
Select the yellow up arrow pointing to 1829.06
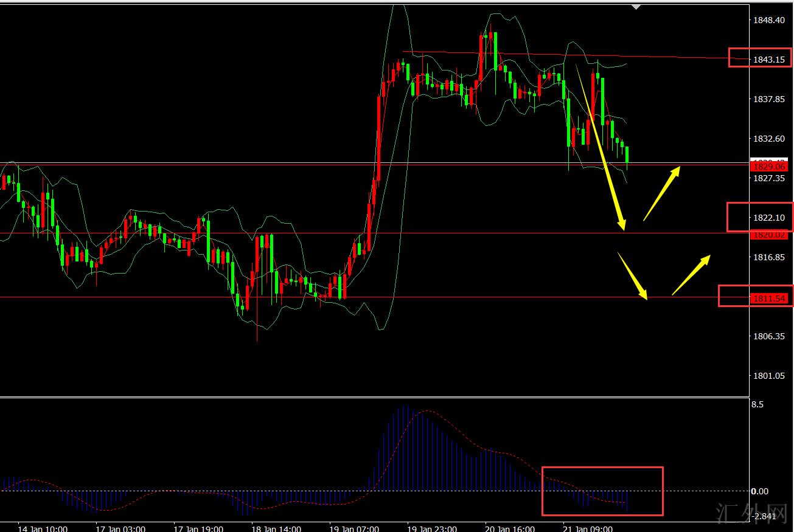[661, 193]
